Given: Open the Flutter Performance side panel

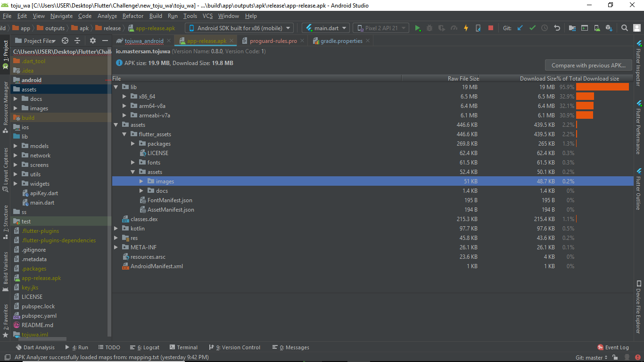Looking at the screenshot, I should [x=639, y=127].
